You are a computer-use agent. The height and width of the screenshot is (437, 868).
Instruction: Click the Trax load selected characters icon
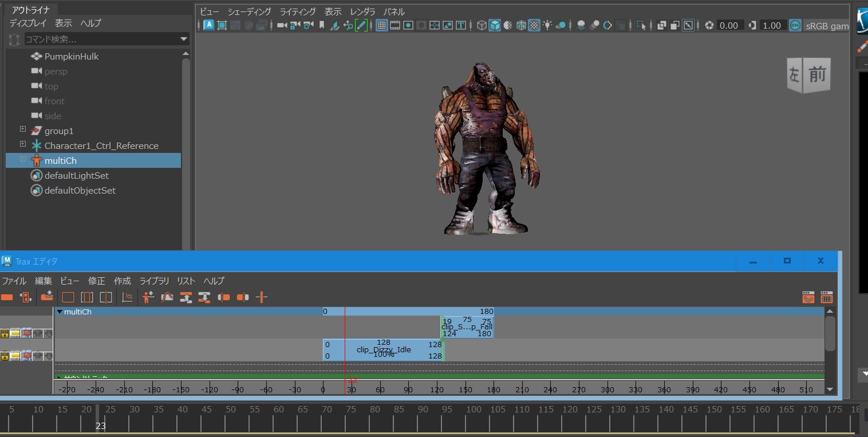pyautogui.click(x=148, y=297)
